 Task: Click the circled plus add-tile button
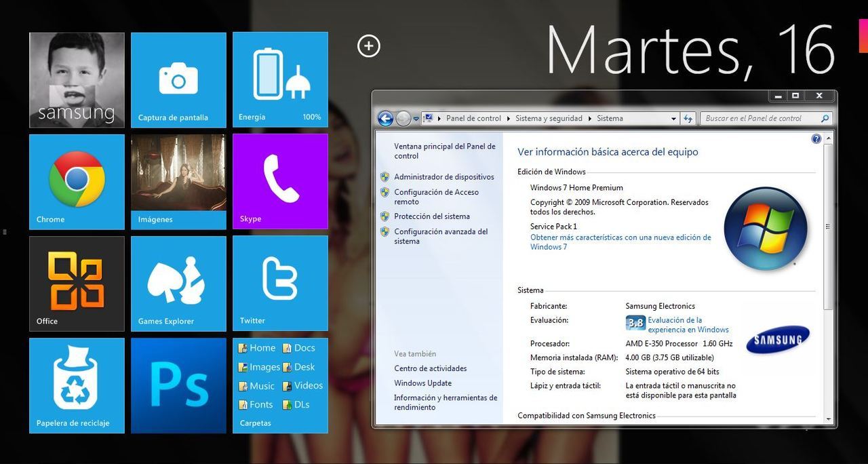369,46
